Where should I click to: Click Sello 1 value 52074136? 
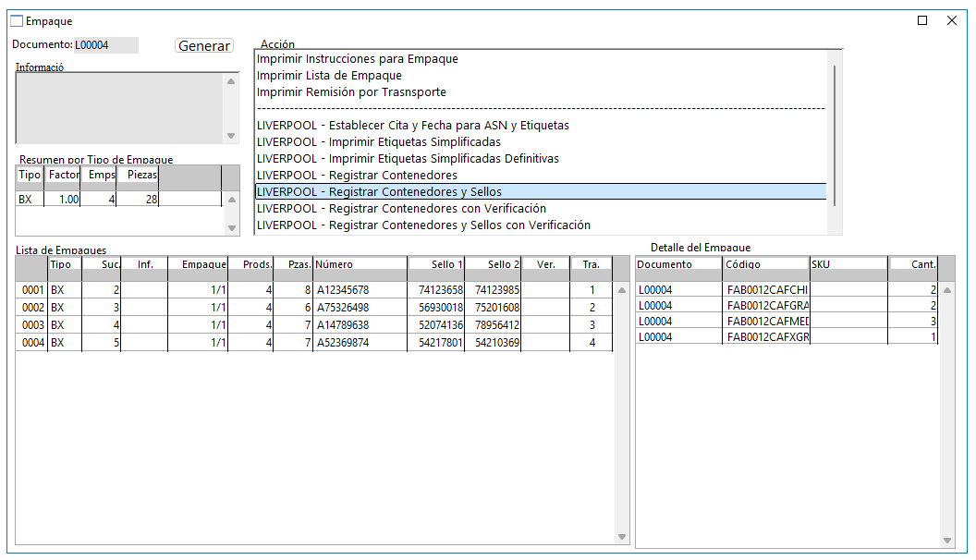point(441,324)
